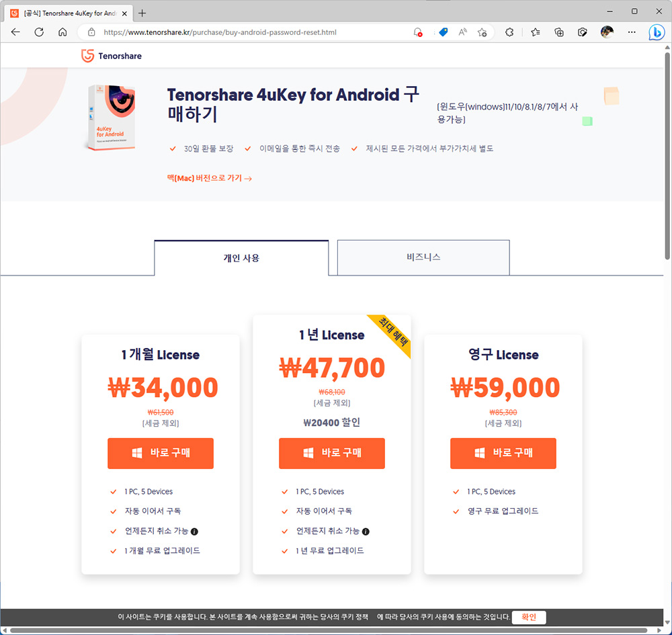The image size is (672, 635).
Task: Open the Bing chat sidebar icon
Action: point(656,32)
